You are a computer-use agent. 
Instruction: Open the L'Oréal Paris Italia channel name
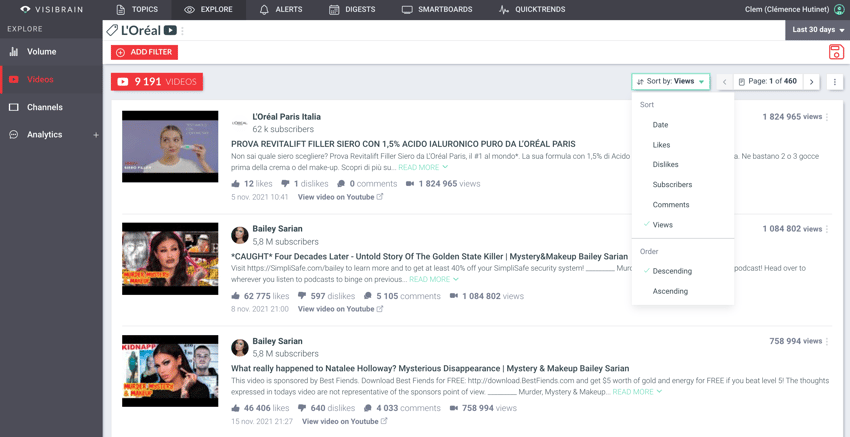(x=286, y=117)
